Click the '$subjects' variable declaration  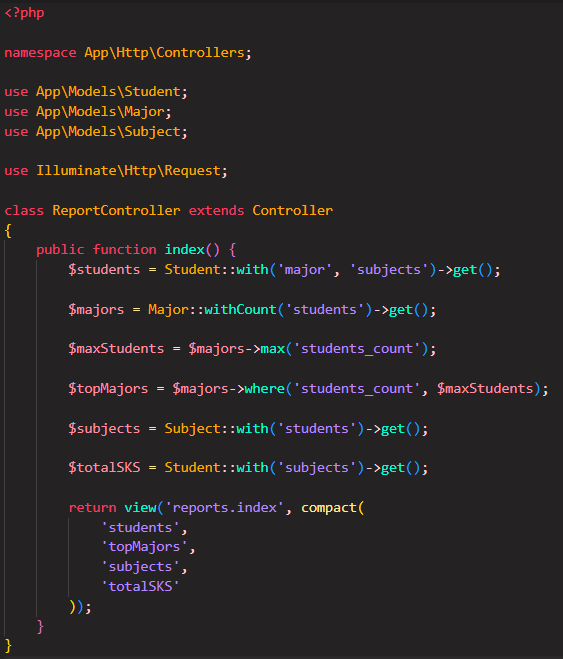(104, 429)
